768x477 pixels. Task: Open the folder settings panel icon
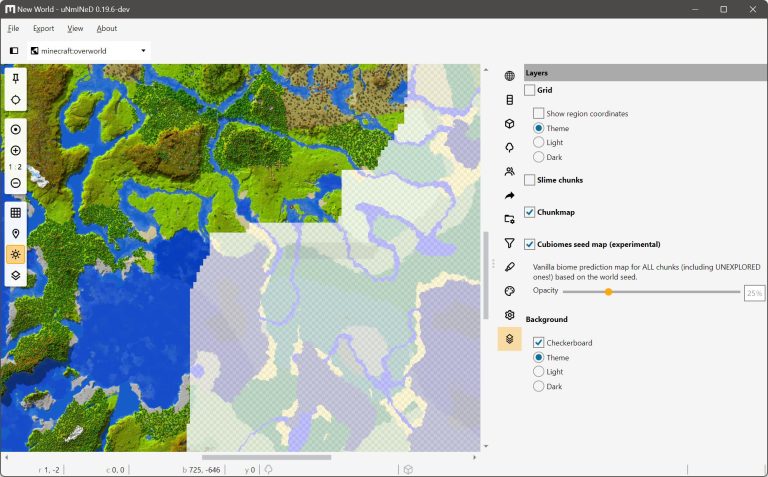(x=509, y=219)
